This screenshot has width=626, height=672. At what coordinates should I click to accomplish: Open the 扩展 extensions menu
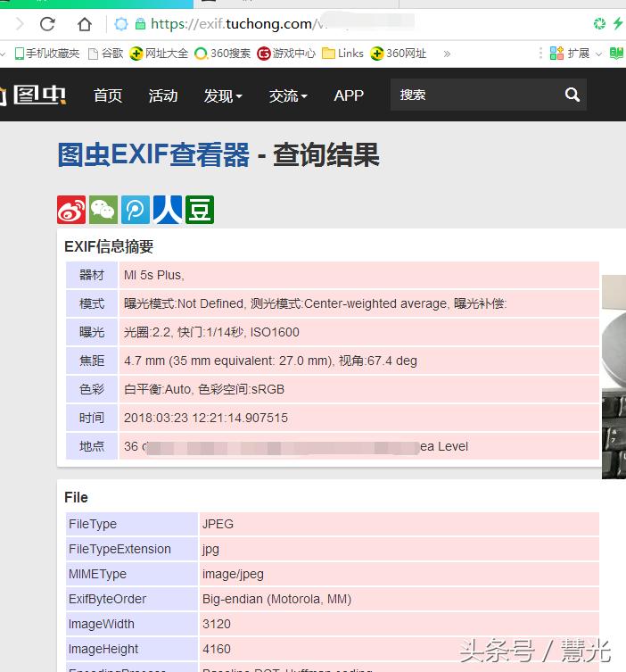coord(576,54)
